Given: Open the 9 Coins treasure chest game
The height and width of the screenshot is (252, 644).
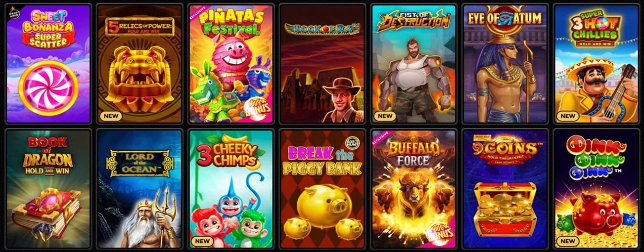Looking at the screenshot, I should 505,189.
